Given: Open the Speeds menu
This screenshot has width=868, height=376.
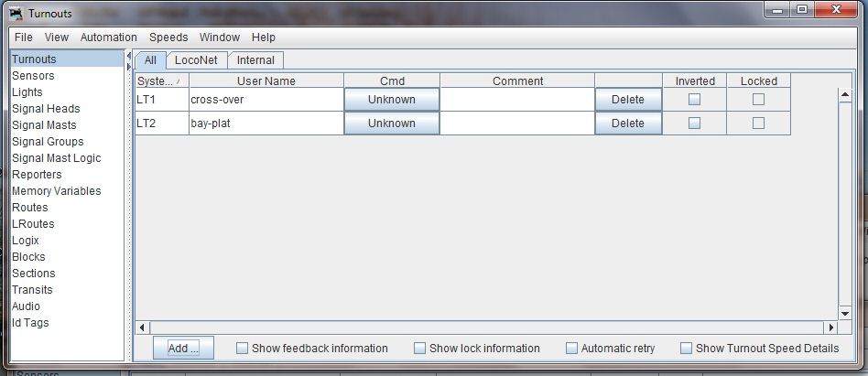Looking at the screenshot, I should 168,38.
